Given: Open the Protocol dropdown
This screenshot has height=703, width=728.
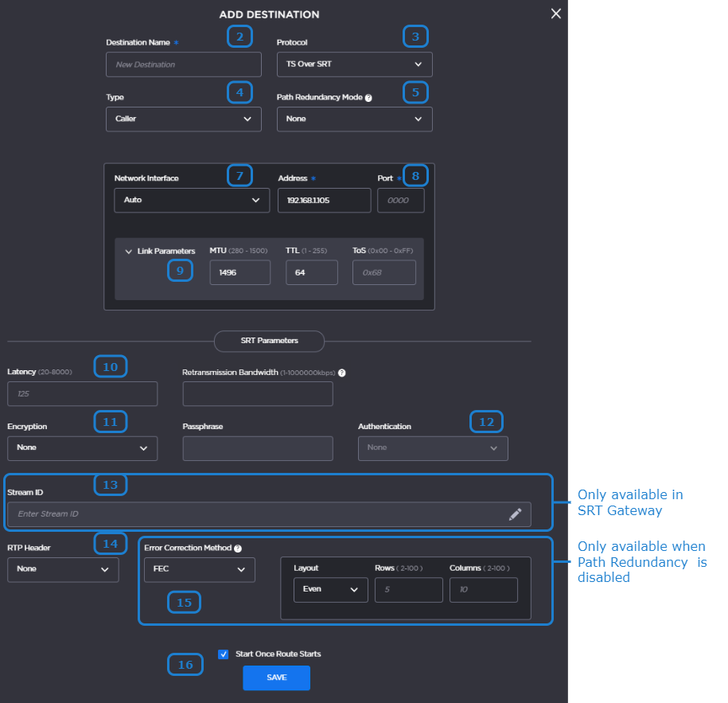Looking at the screenshot, I should pos(354,64).
